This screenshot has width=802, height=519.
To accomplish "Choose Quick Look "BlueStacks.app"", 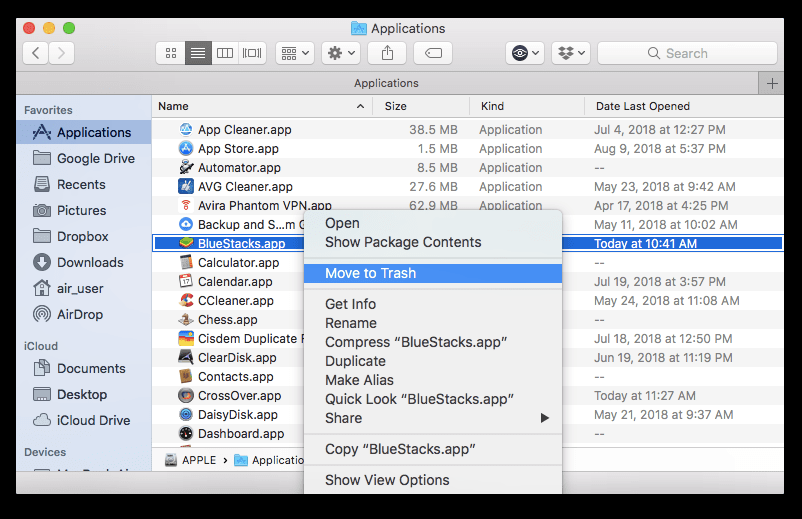I will click(433, 399).
